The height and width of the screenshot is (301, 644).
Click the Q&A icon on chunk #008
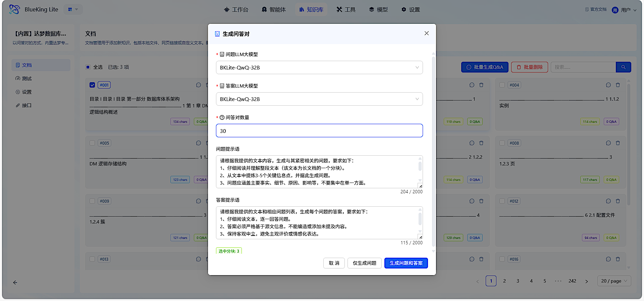(608, 143)
